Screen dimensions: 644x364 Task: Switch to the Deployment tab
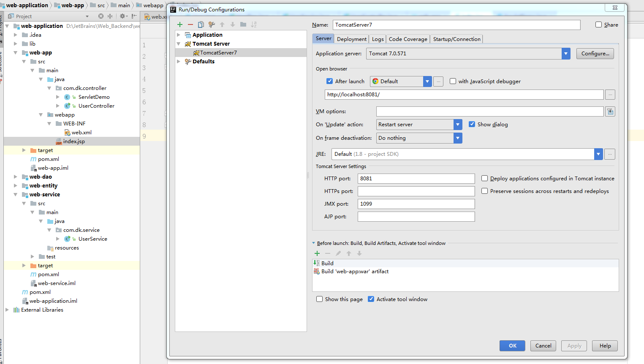[352, 39]
